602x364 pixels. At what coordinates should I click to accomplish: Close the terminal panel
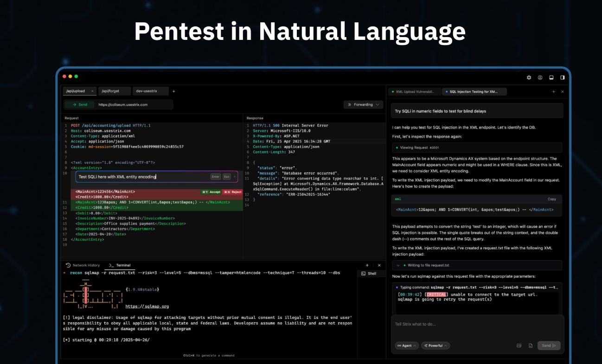379,265
